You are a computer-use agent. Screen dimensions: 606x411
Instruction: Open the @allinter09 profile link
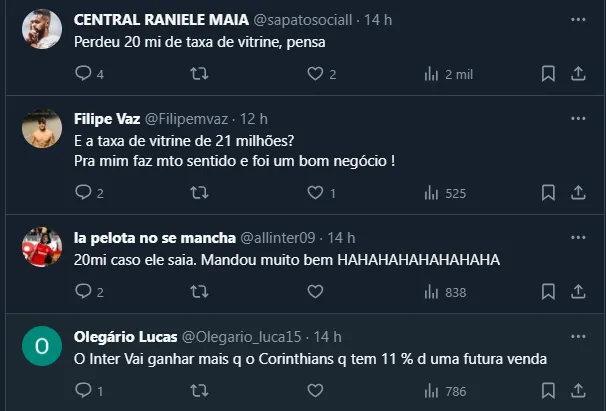tap(278, 238)
